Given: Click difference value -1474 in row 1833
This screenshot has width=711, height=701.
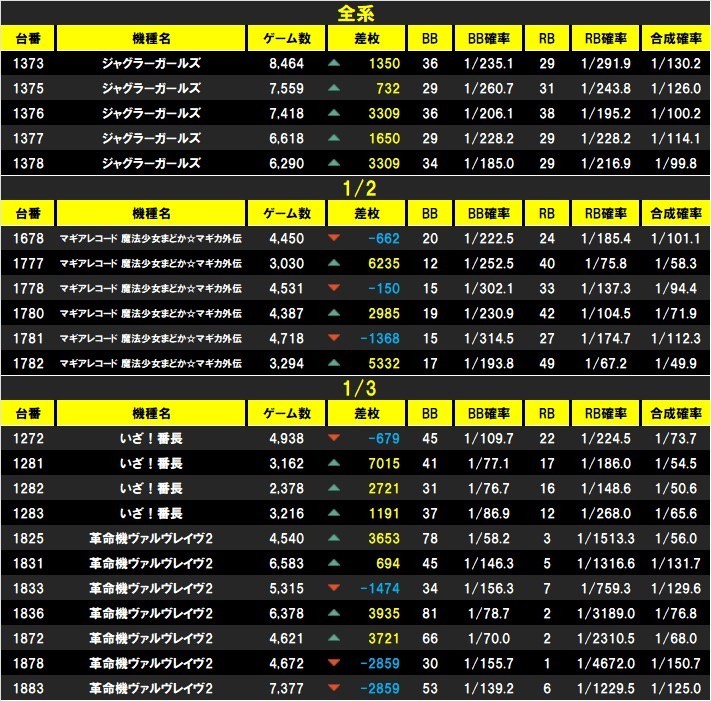Looking at the screenshot, I should coord(380,589).
